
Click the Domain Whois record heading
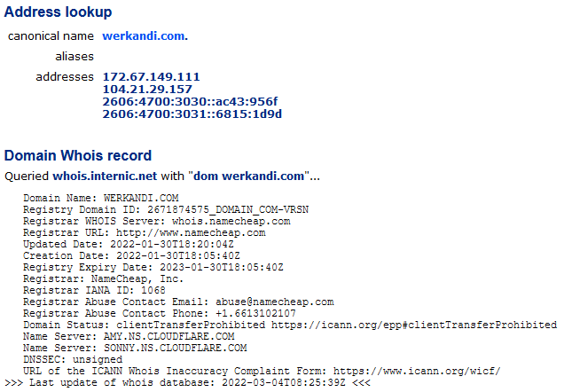click(x=78, y=156)
